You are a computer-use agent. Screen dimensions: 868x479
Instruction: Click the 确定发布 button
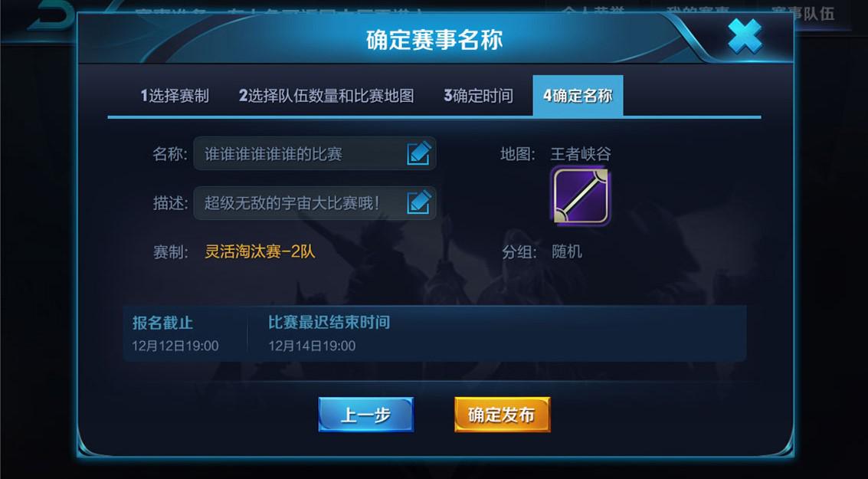pyautogui.click(x=502, y=415)
